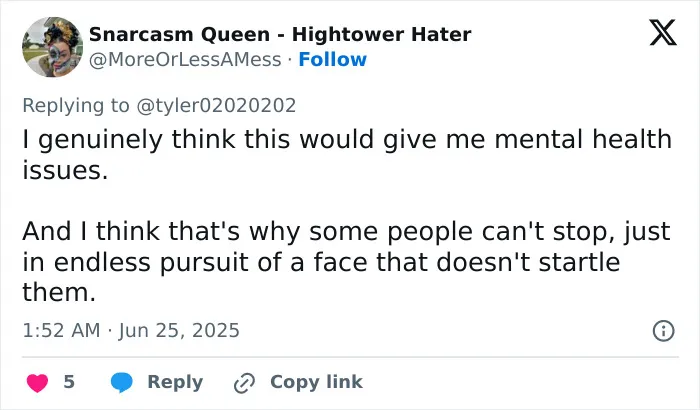Click the 'mental health issues' sentence

pos(347,154)
